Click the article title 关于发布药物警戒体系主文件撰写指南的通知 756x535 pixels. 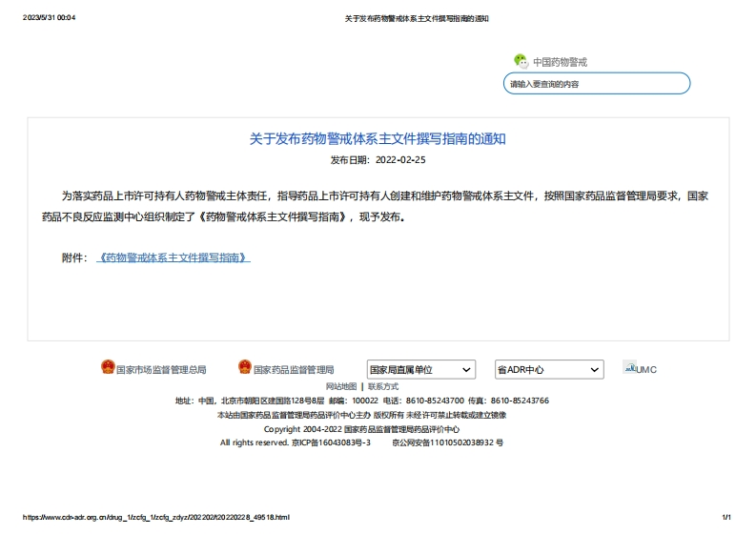pyautogui.click(x=378, y=139)
